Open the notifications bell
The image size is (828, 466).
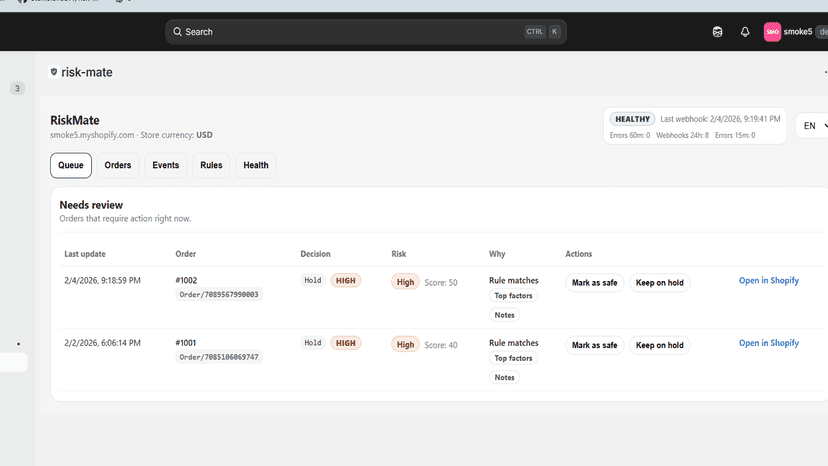[745, 32]
